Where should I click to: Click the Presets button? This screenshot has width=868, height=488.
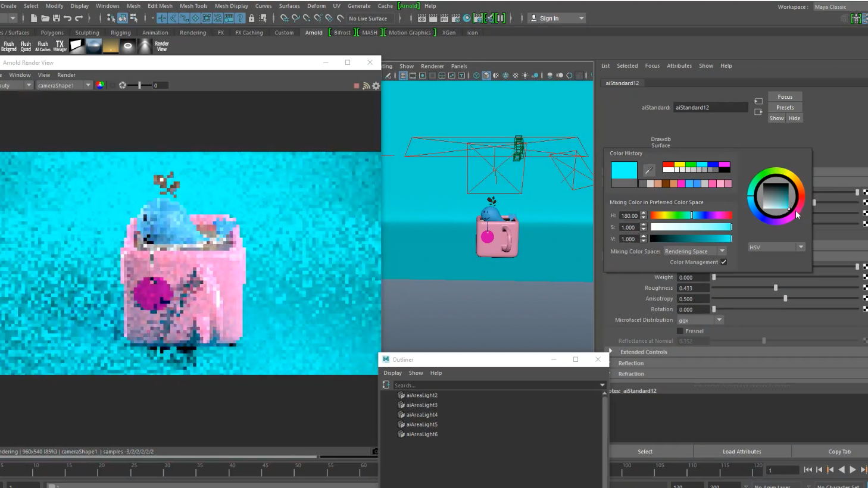tap(785, 108)
